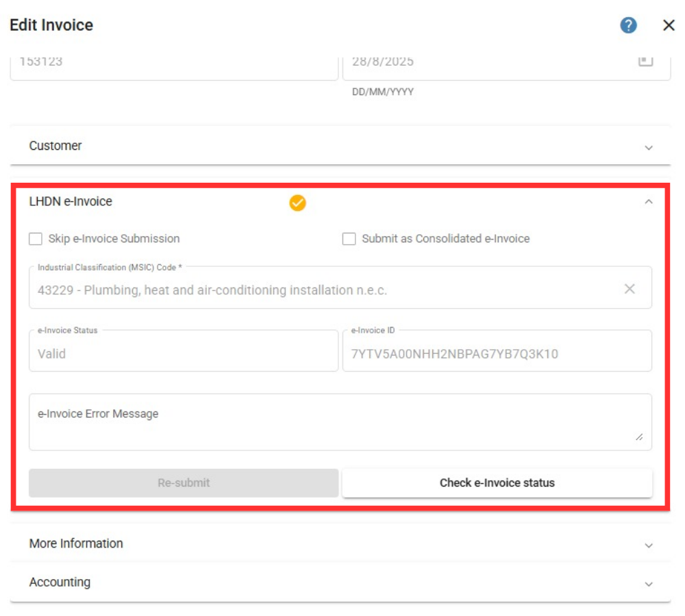Collapse the LHDN e-Invoice section

point(649,202)
